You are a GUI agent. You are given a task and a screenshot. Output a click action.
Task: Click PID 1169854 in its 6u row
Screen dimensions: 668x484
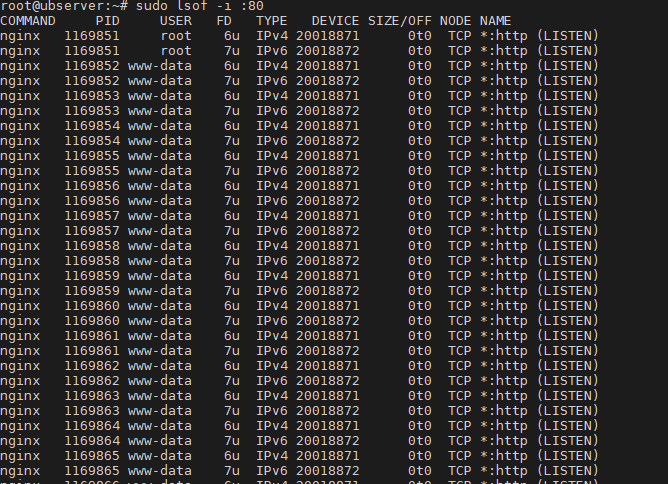point(92,126)
